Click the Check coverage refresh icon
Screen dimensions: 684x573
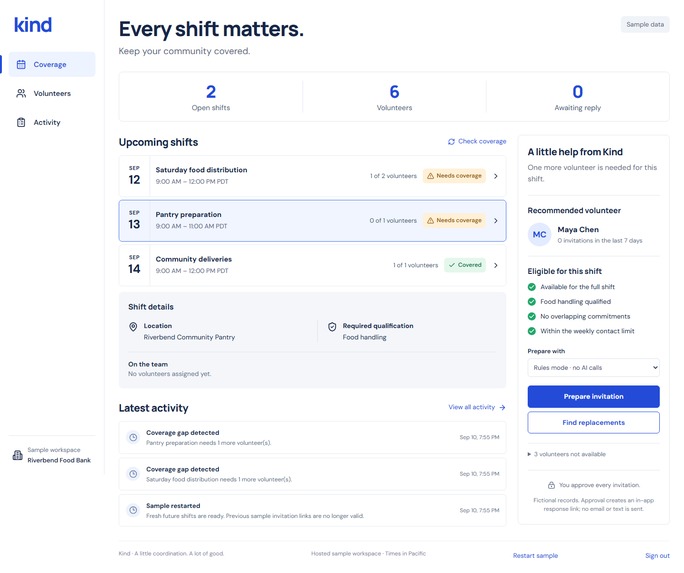click(x=451, y=141)
